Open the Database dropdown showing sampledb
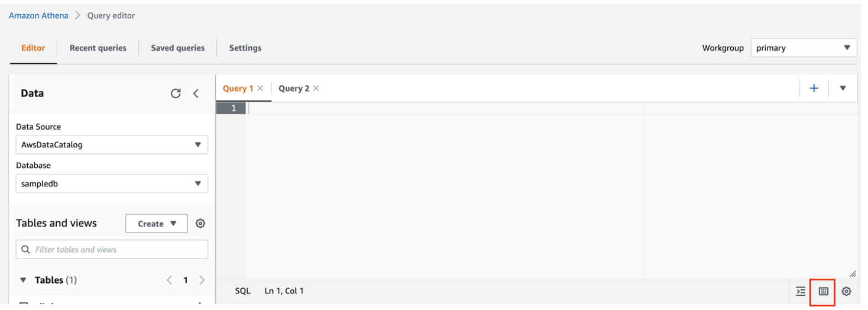The height and width of the screenshot is (310, 868). coord(112,183)
